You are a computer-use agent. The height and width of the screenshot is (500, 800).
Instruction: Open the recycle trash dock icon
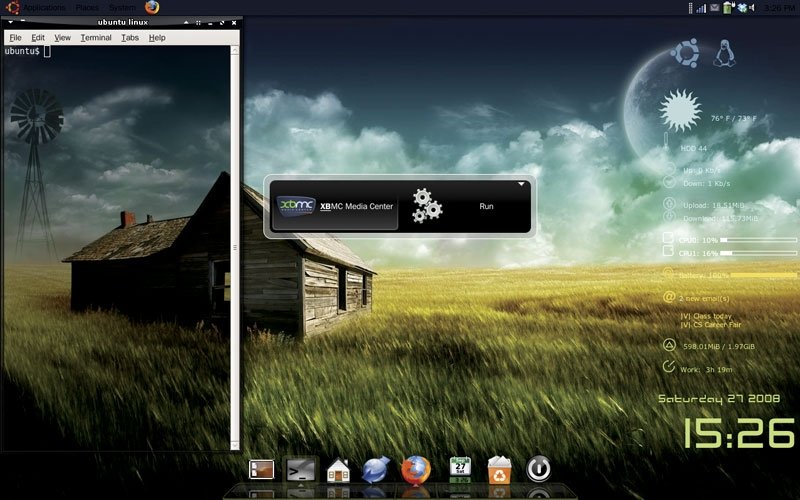click(499, 470)
